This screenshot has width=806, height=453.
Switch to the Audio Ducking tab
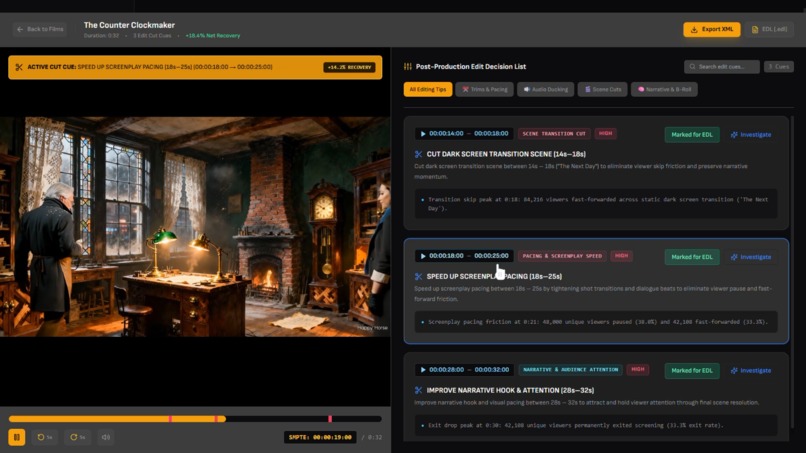tap(545, 89)
